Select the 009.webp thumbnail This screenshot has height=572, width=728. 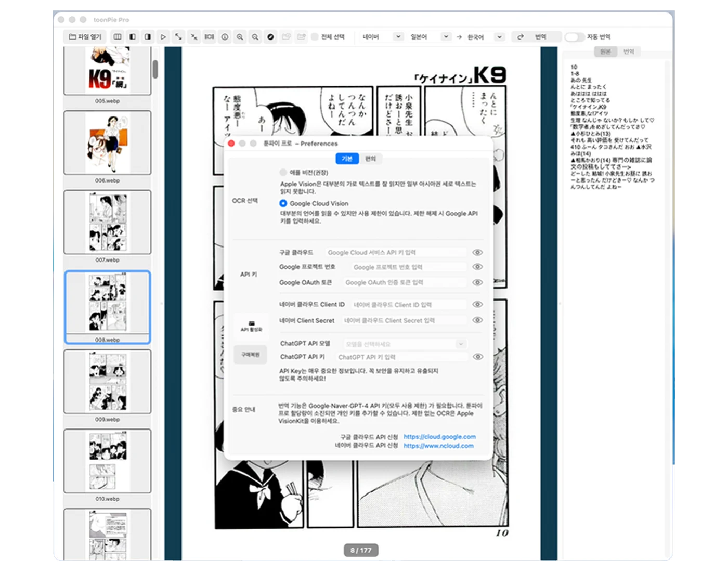pyautogui.click(x=108, y=381)
